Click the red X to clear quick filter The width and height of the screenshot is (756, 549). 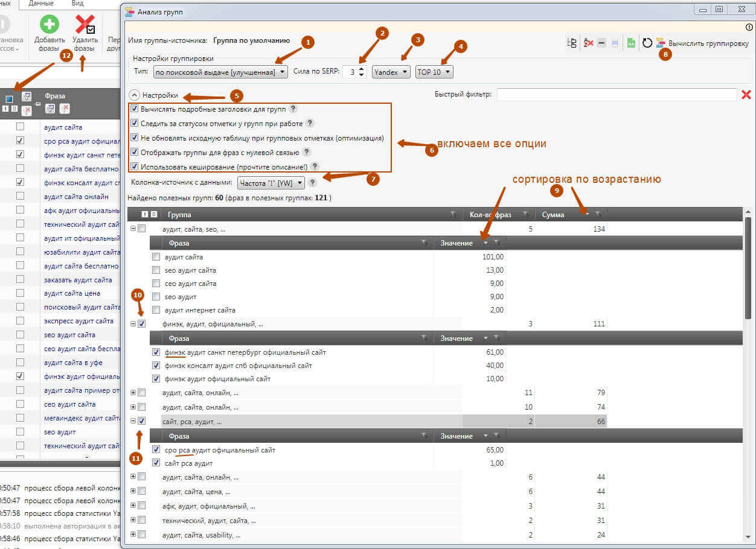(x=746, y=94)
